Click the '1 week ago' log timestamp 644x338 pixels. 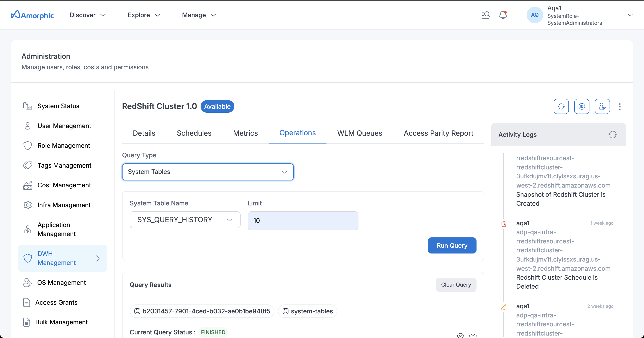[x=602, y=223]
